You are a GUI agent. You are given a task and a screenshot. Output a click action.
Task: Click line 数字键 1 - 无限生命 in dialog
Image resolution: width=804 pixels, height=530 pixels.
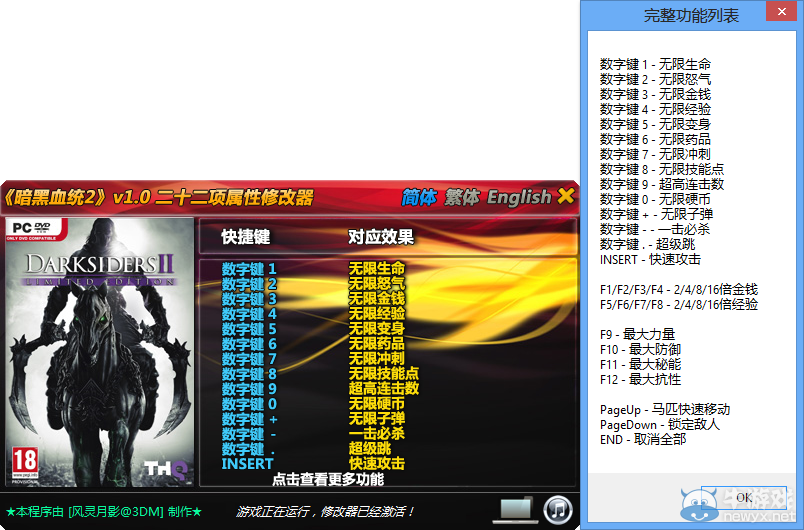tap(655, 64)
